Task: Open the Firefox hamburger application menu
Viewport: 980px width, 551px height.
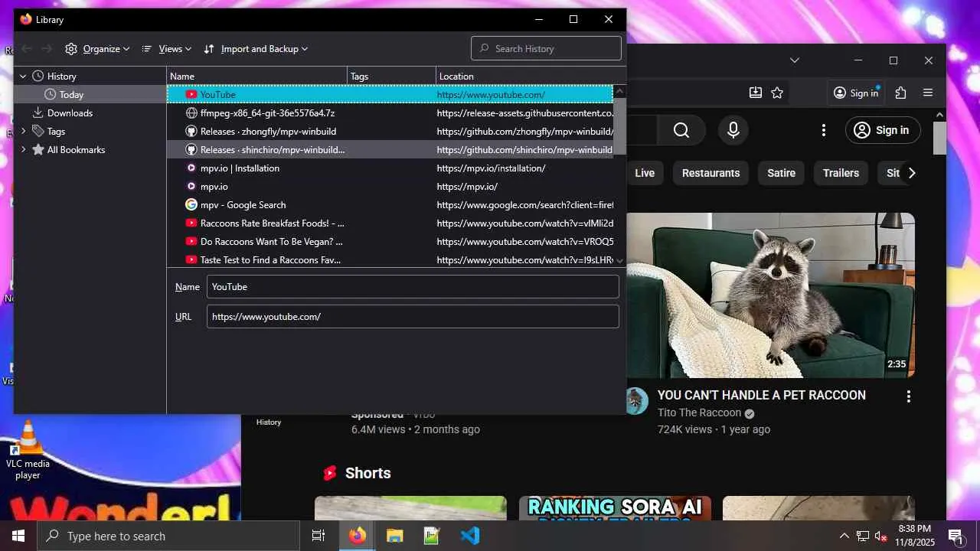Action: pyautogui.click(x=928, y=93)
